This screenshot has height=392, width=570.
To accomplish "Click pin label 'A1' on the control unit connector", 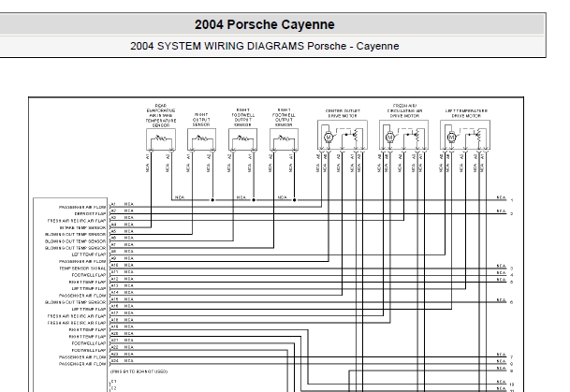I will point(113,204).
